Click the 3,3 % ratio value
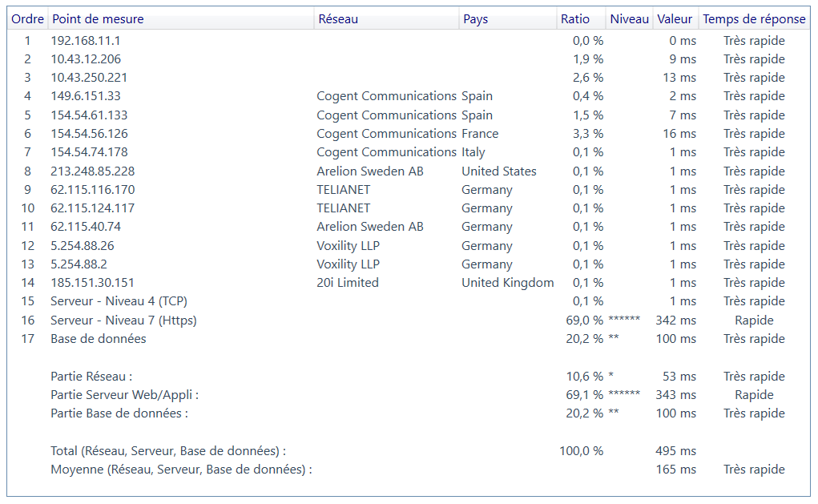 588,134
